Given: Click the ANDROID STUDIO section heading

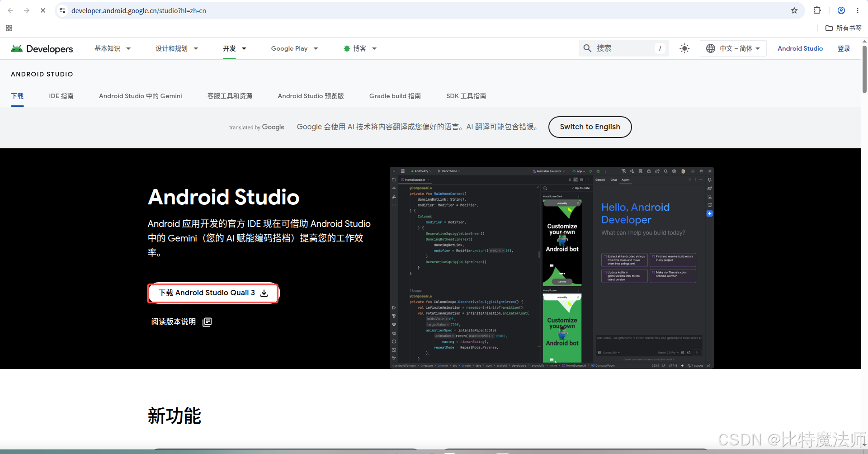Looking at the screenshot, I should click(42, 74).
